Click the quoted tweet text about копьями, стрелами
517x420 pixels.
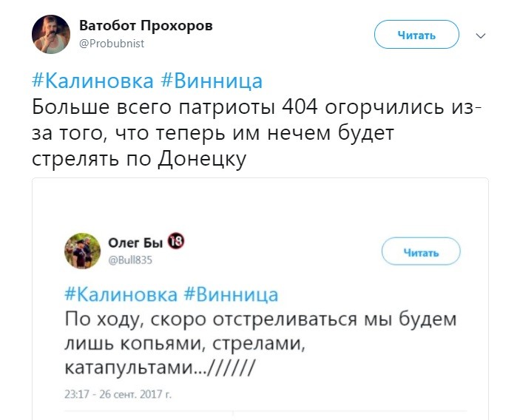coord(260,343)
